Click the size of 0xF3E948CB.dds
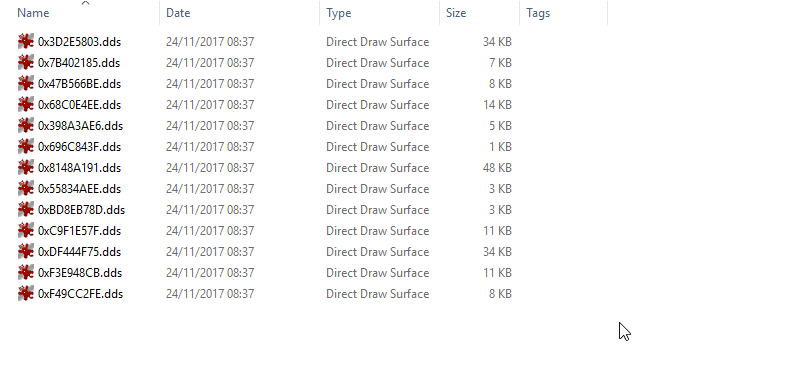 pos(497,273)
